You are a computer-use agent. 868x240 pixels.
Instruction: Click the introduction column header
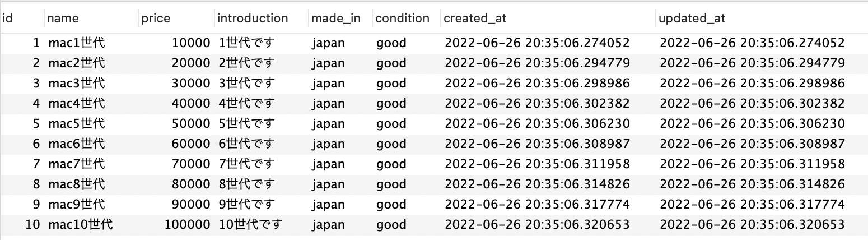(x=261, y=18)
